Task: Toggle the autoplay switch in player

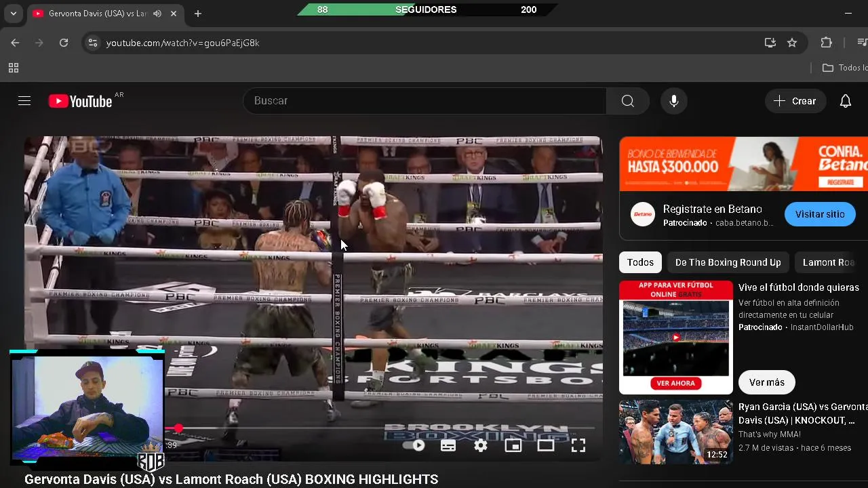Action: click(x=414, y=445)
